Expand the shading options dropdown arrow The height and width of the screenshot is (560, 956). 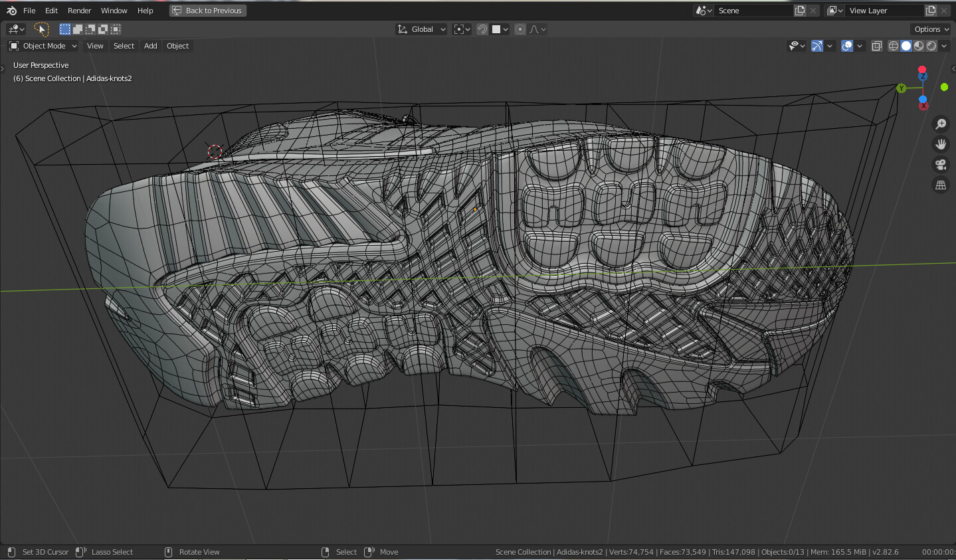pyautogui.click(x=944, y=46)
